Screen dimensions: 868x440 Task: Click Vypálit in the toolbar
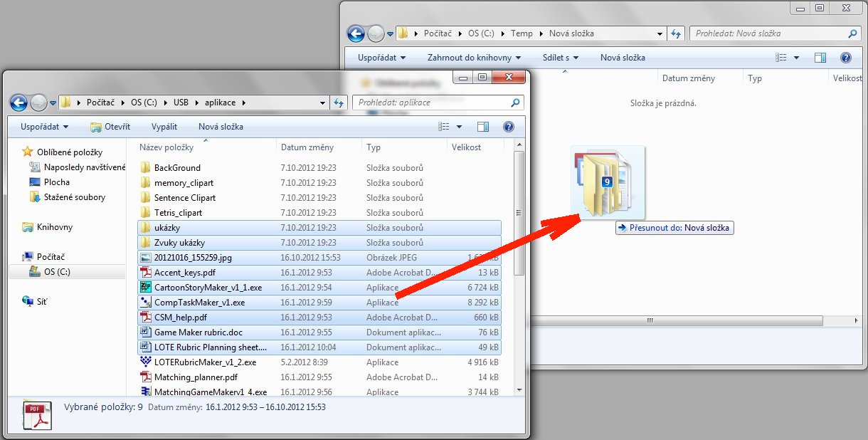(x=164, y=127)
